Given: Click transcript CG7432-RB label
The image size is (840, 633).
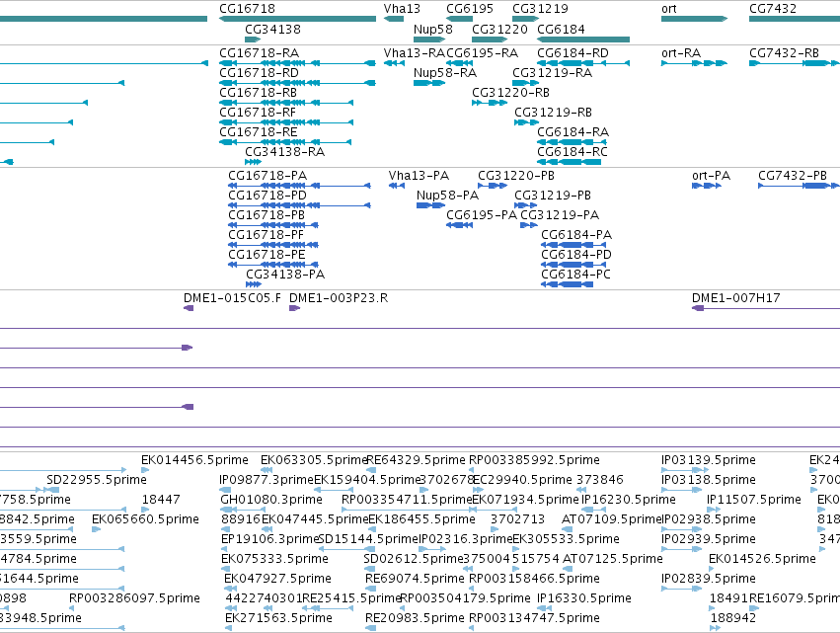Looking at the screenshot, I should tap(785, 53).
